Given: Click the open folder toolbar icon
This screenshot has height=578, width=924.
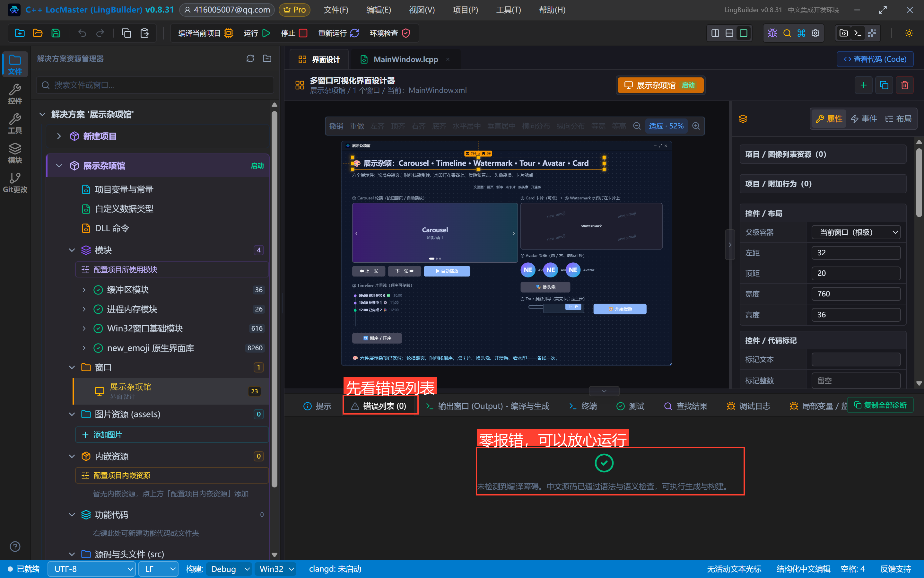Looking at the screenshot, I should pyautogui.click(x=38, y=33).
